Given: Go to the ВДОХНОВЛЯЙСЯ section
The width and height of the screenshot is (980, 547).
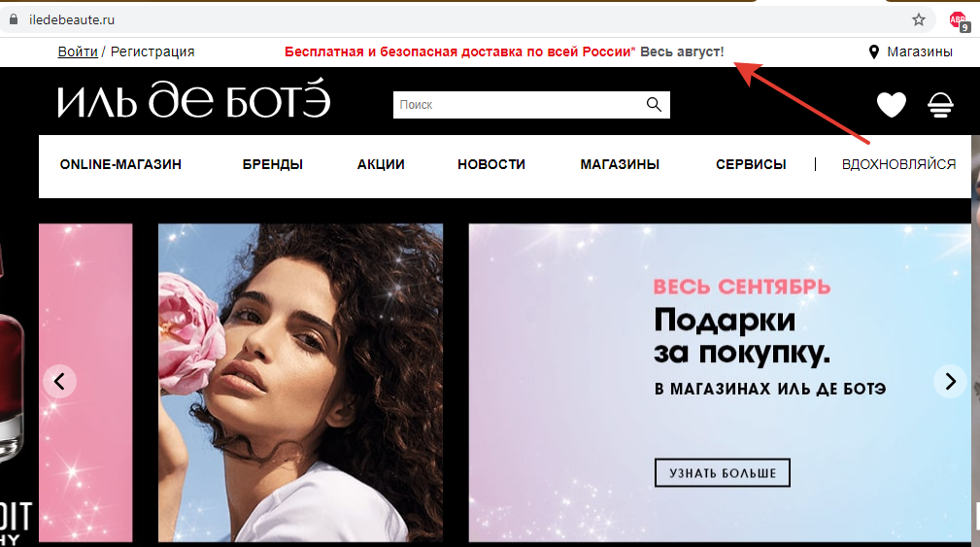Looking at the screenshot, I should (898, 164).
